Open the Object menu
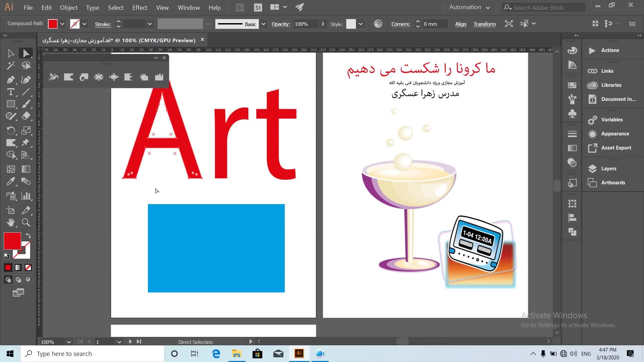Screen dimensions: 644x362 pyautogui.click(x=68, y=7)
